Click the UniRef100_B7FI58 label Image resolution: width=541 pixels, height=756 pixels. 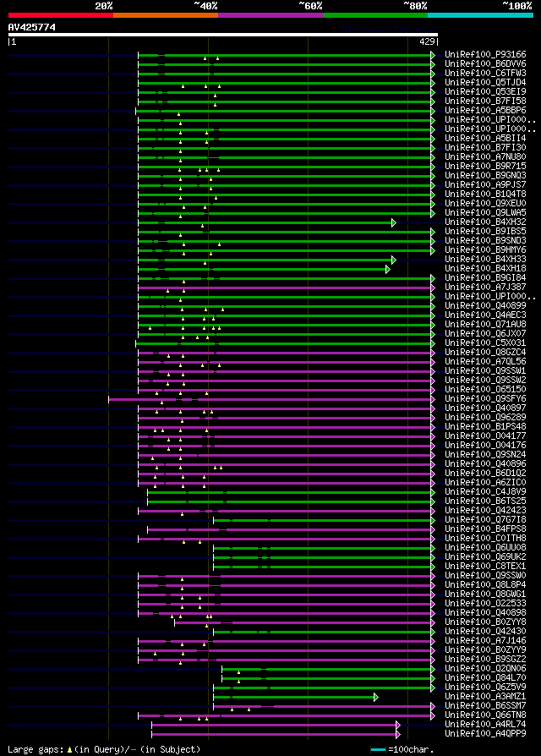coord(485,101)
